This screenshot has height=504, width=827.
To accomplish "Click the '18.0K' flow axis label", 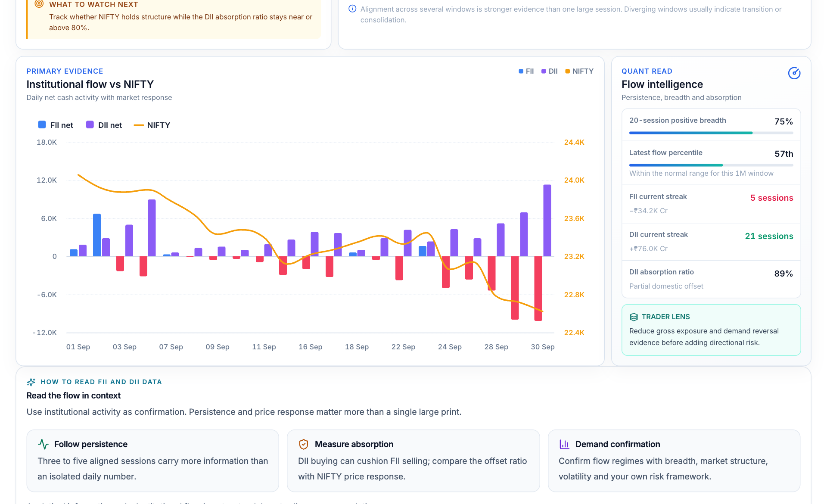I will (47, 142).
